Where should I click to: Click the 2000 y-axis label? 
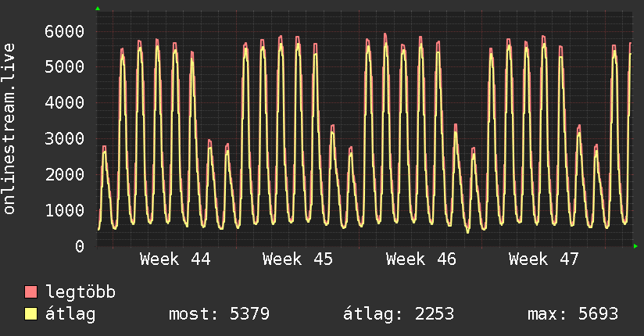65,174
